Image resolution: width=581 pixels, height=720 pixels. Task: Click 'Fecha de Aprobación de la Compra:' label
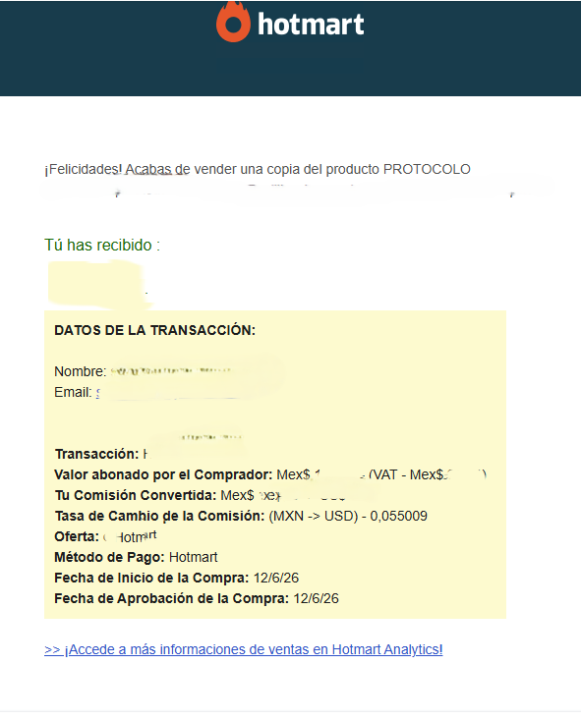pyautogui.click(x=172, y=599)
